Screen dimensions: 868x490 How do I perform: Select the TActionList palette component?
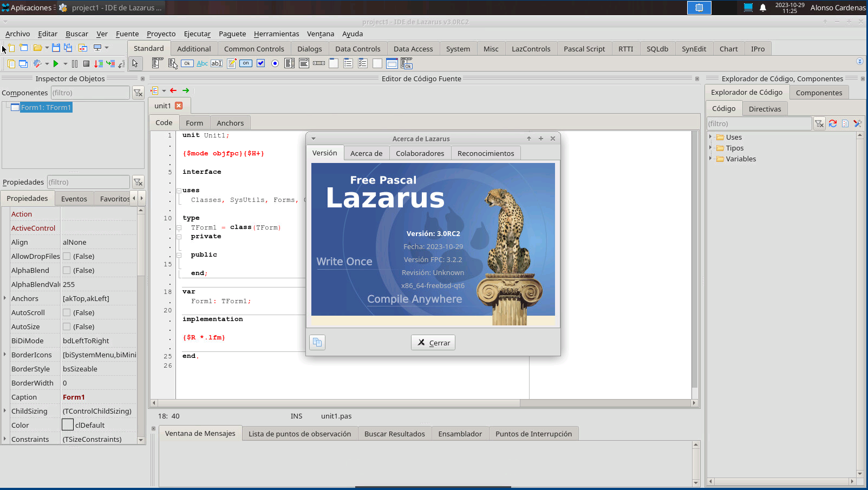point(407,63)
